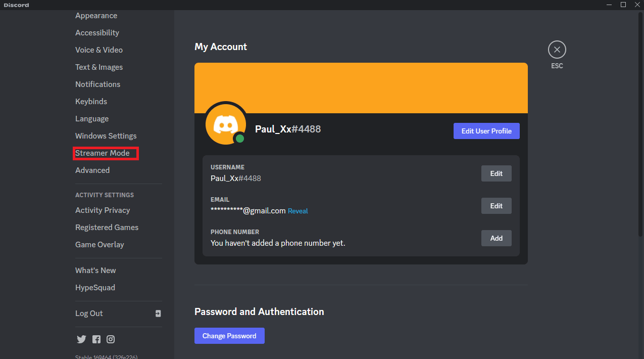Reveal the hidden email address
The height and width of the screenshot is (359, 644).
[298, 211]
